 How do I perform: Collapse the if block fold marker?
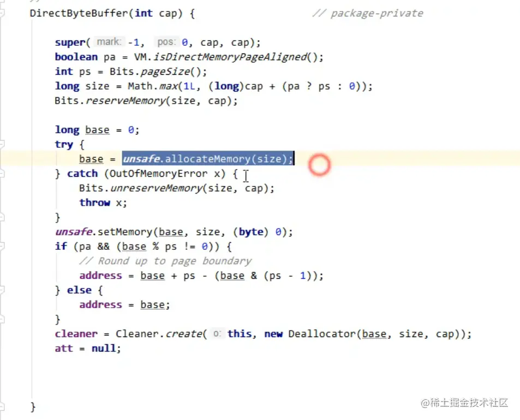2,247
